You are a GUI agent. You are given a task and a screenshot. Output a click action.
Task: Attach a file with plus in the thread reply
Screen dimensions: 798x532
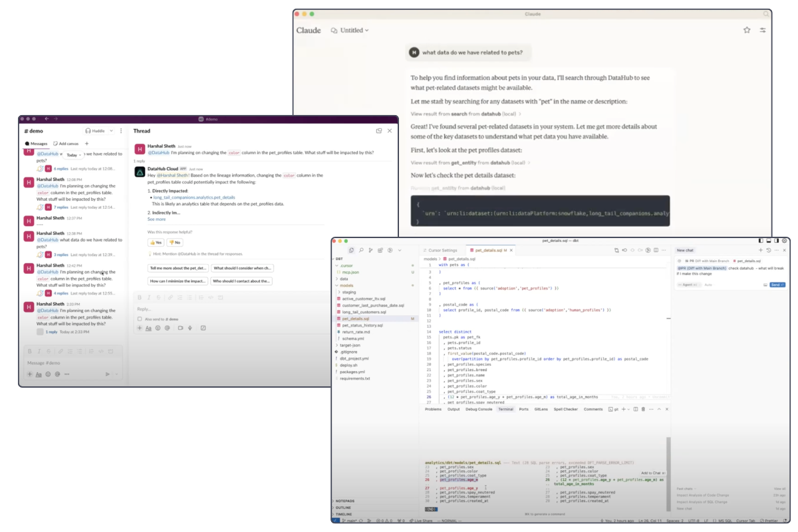140,328
